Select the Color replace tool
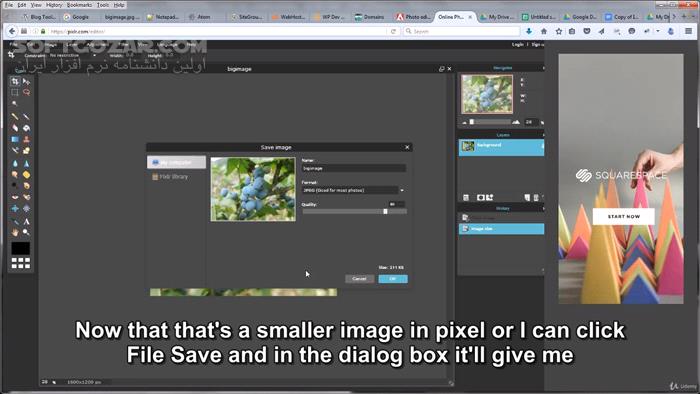This screenshot has height=394, width=700. pos(15,151)
